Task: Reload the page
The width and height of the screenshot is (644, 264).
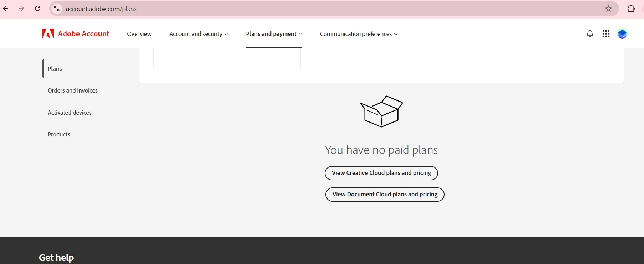Action: [x=38, y=9]
